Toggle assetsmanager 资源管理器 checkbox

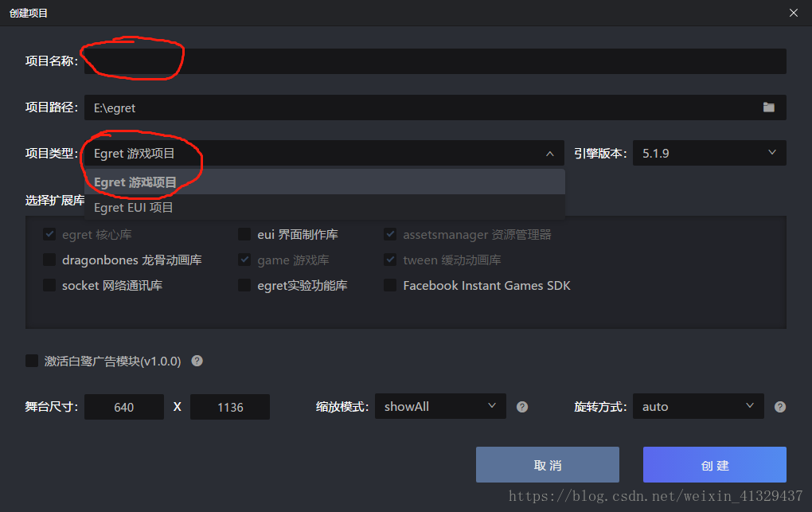pyautogui.click(x=390, y=234)
